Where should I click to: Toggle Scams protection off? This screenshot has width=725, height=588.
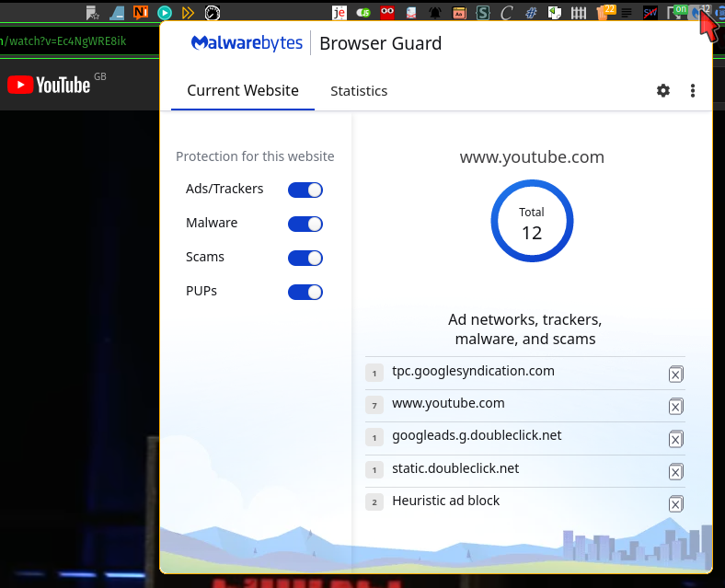pos(305,258)
